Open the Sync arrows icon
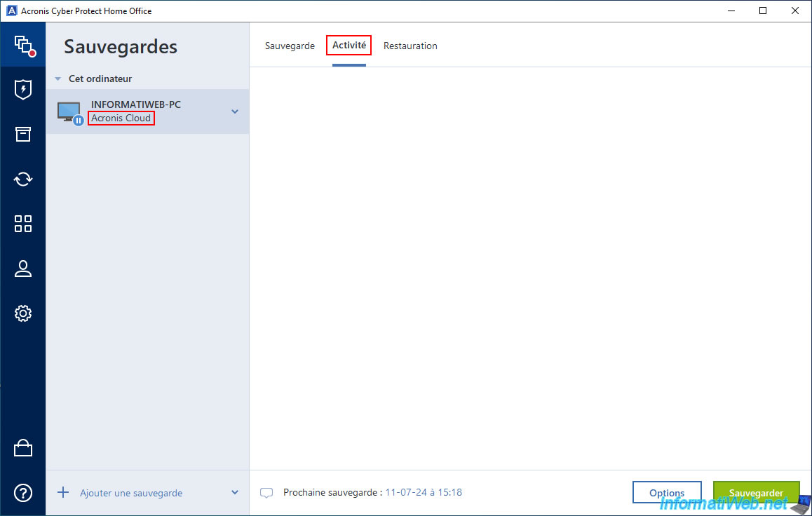 [22, 179]
